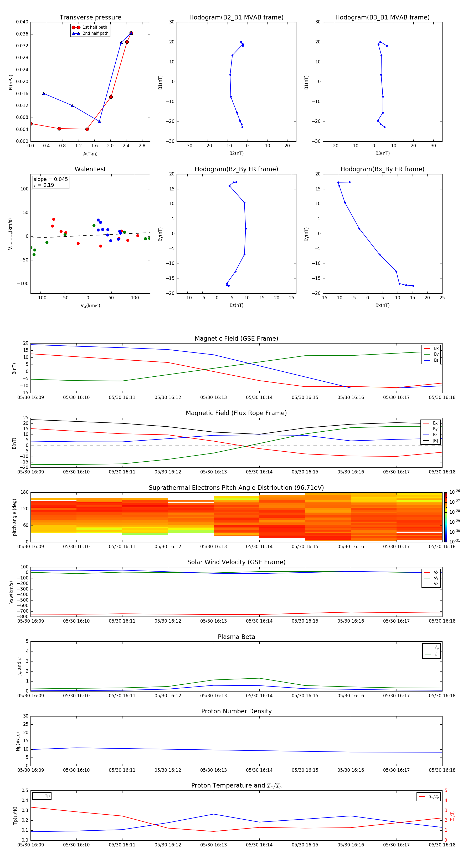Click the Suprathermal Electrons Pitch Angle title
Screen dimensions: 473x868
[x=236, y=488]
